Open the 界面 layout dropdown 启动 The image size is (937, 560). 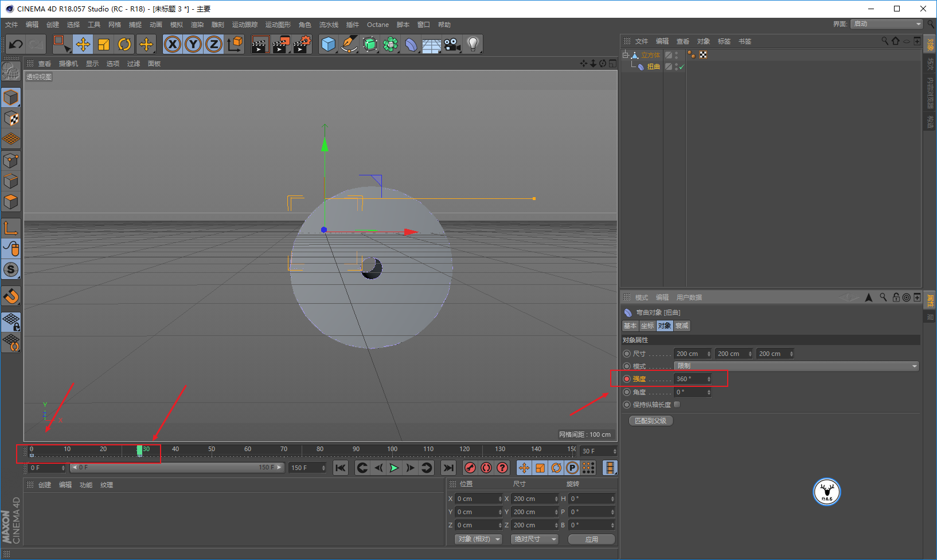(x=887, y=24)
